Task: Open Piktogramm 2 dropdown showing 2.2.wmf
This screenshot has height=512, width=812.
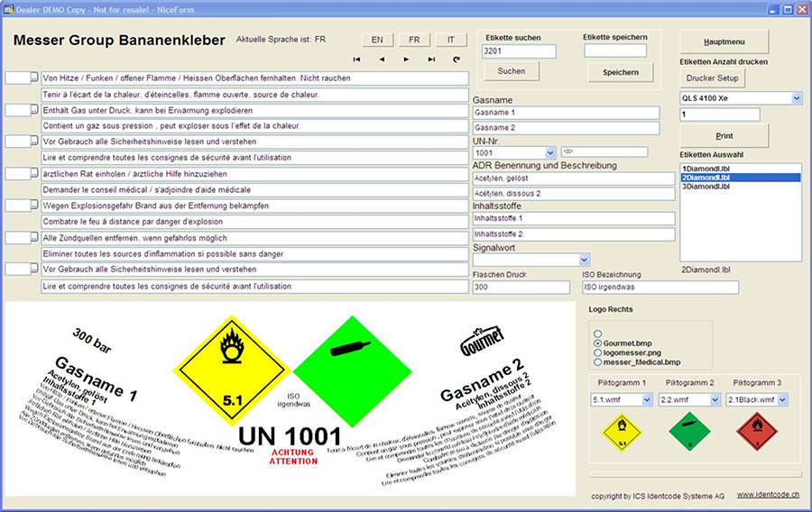Action: pyautogui.click(x=715, y=399)
